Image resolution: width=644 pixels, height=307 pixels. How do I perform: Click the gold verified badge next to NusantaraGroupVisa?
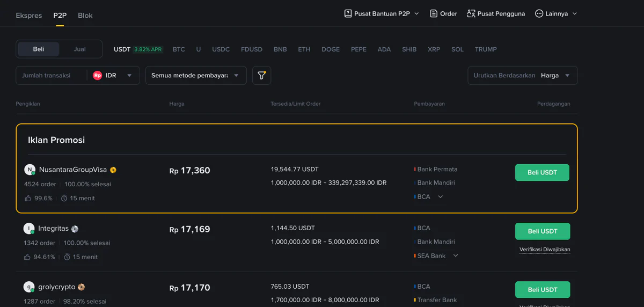(x=113, y=170)
